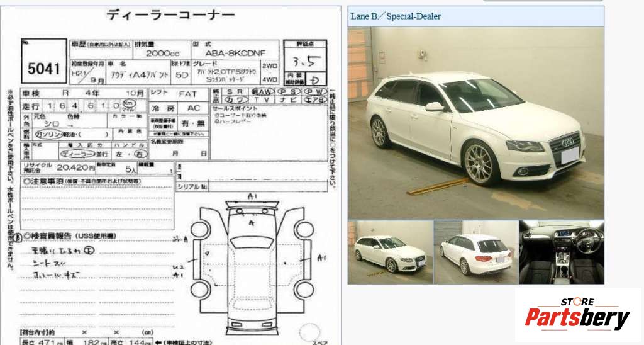
Task: Click the '2WD' drive label
Action: [269, 66]
